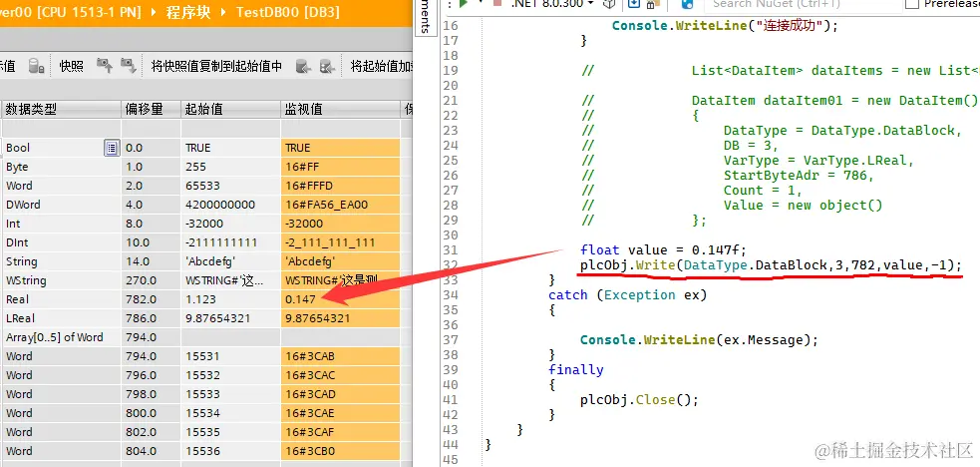Image resolution: width=980 pixels, height=467 pixels.
Task: Open the dropdown arrow beside the run button
Action: coord(480,3)
